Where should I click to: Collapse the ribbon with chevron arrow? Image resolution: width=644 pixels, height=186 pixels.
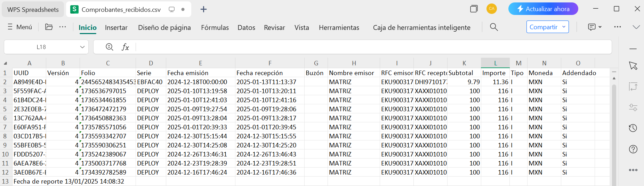click(x=636, y=27)
